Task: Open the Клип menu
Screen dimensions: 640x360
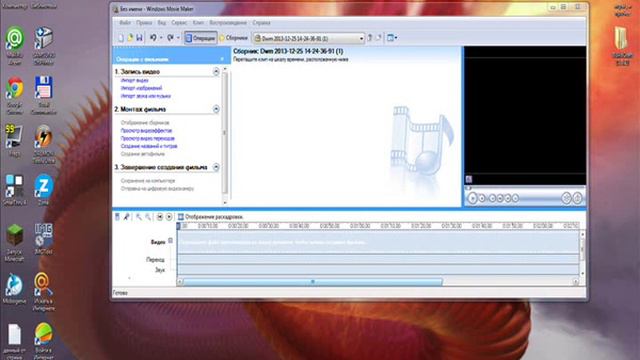Action: [x=198, y=23]
